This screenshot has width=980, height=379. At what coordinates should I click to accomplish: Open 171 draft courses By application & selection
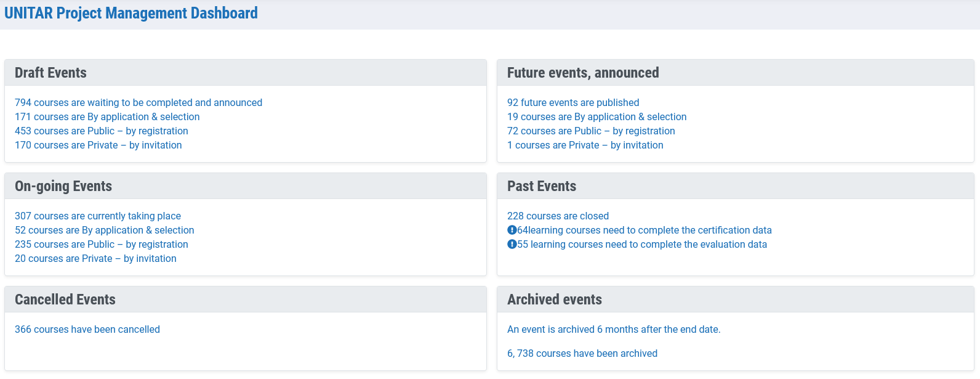(107, 116)
